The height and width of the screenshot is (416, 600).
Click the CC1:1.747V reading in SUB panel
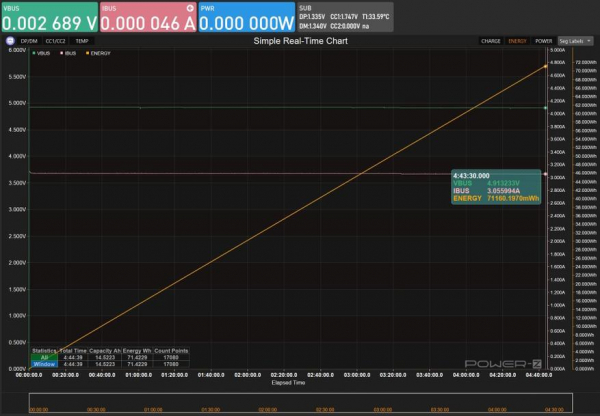(x=344, y=17)
